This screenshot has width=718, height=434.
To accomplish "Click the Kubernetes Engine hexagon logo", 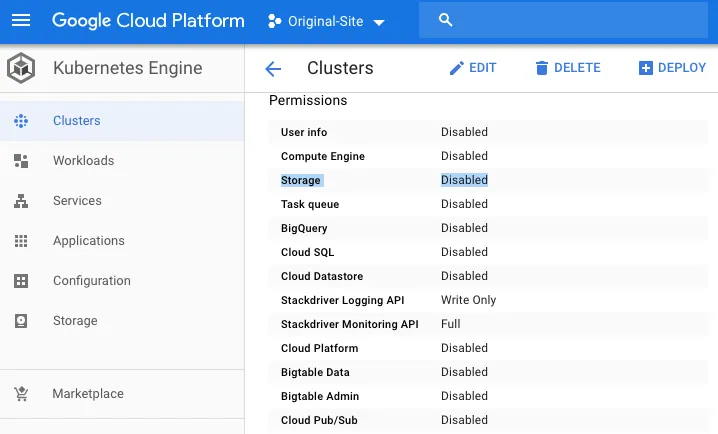I will pos(21,69).
